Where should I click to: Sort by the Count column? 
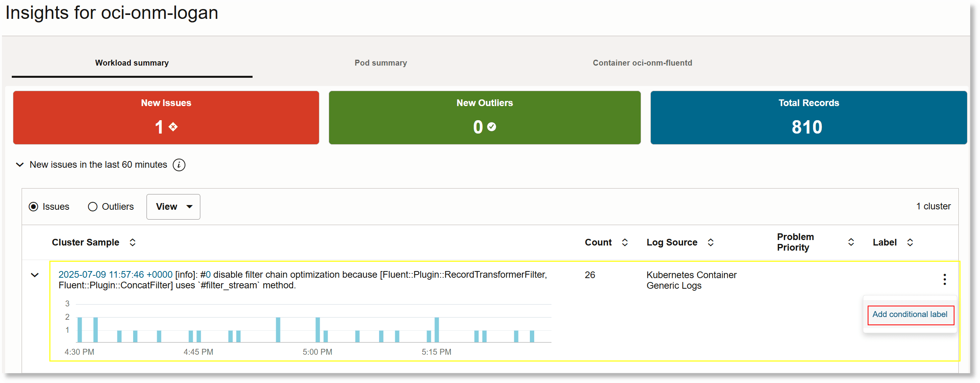(x=625, y=242)
